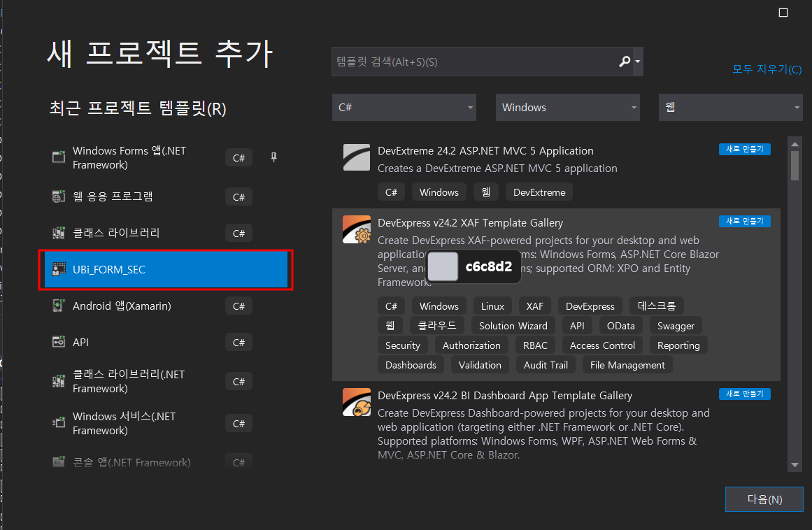Click the C# badge next to Android 앱(Xamarin)

click(238, 306)
